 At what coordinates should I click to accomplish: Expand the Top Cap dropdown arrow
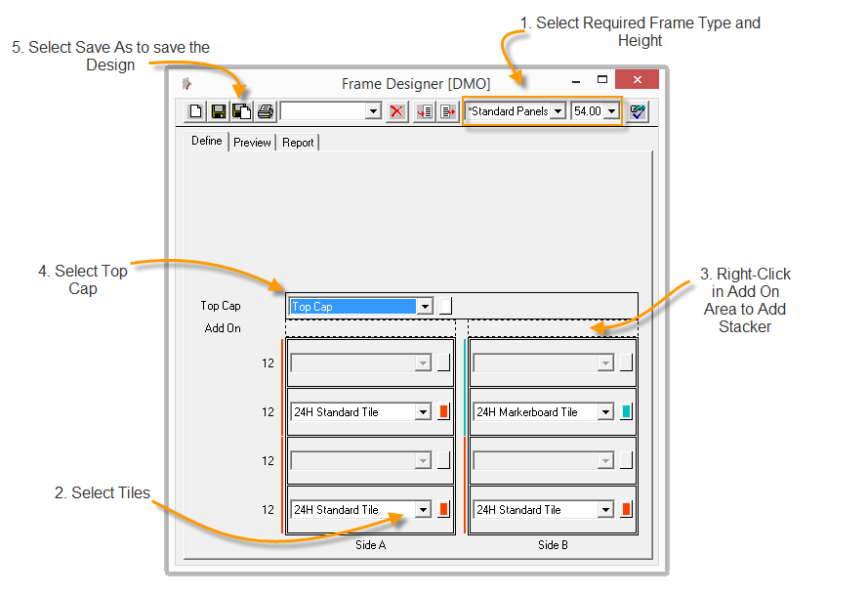coord(424,307)
